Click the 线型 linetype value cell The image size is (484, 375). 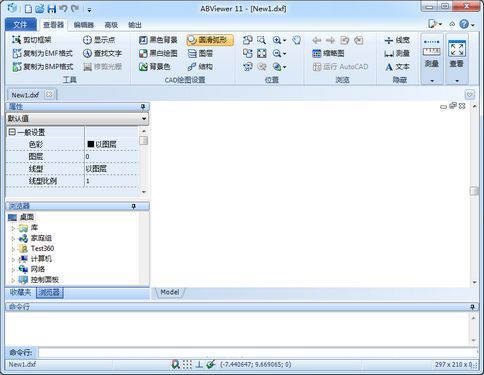click(111, 169)
